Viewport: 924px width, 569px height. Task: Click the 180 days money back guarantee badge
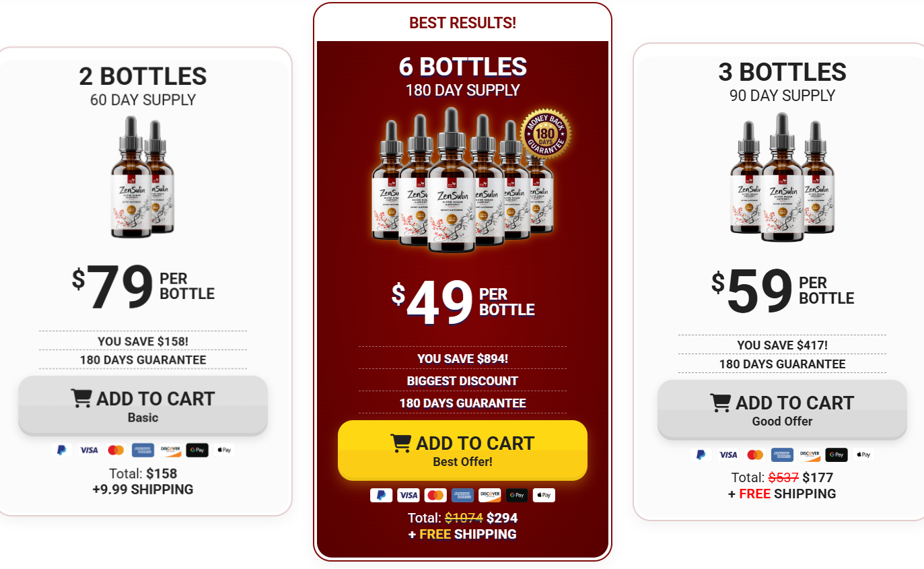(x=545, y=133)
